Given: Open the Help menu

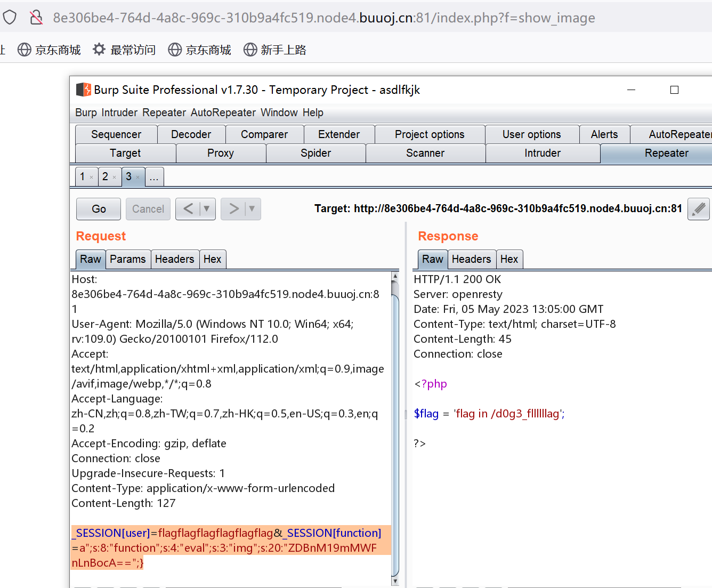Looking at the screenshot, I should click(x=313, y=112).
